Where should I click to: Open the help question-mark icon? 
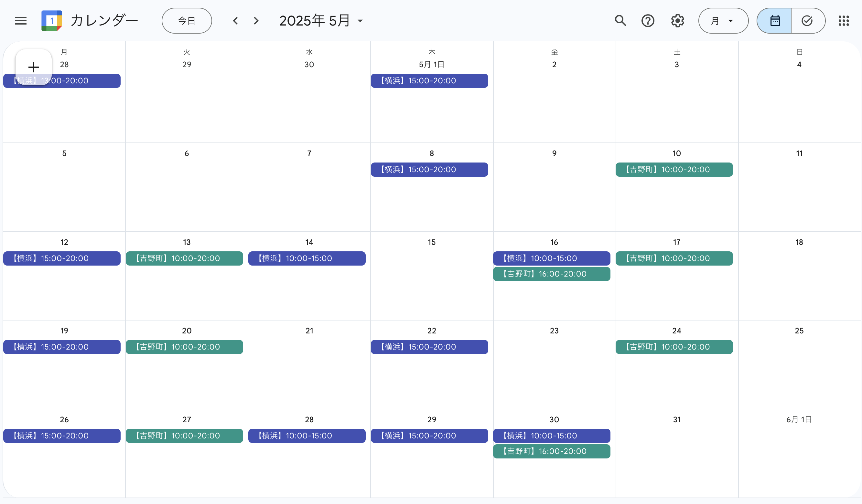tap(648, 21)
